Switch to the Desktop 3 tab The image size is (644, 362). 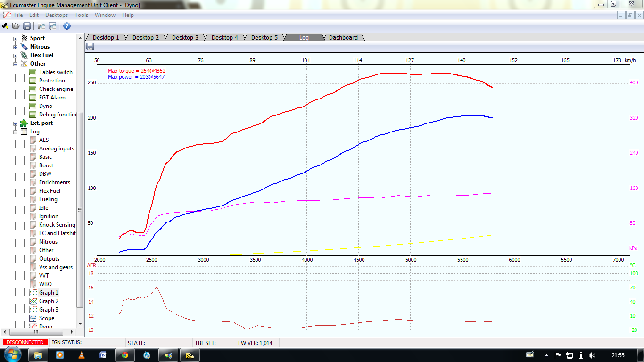point(185,37)
